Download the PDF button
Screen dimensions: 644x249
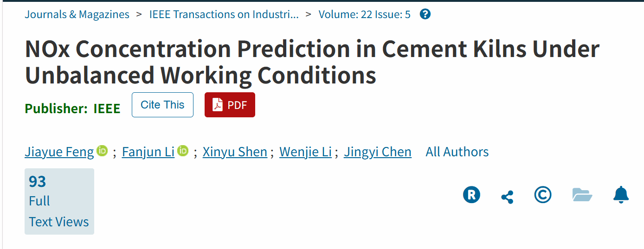click(230, 105)
